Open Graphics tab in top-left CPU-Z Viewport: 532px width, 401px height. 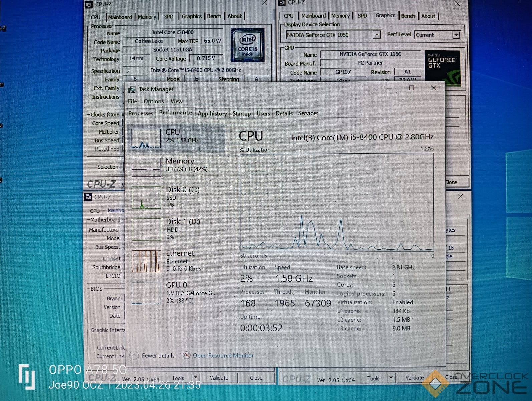192,16
